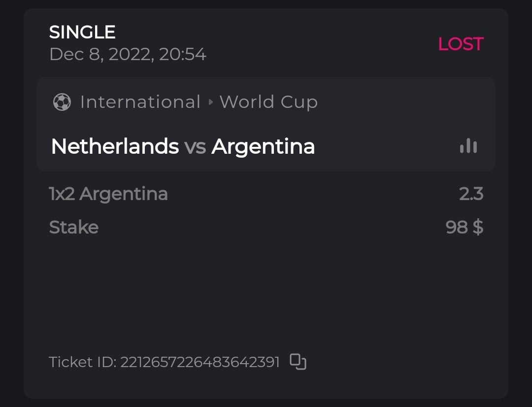
Task: Click the 1x2 Argentina selection text
Action: pos(108,194)
